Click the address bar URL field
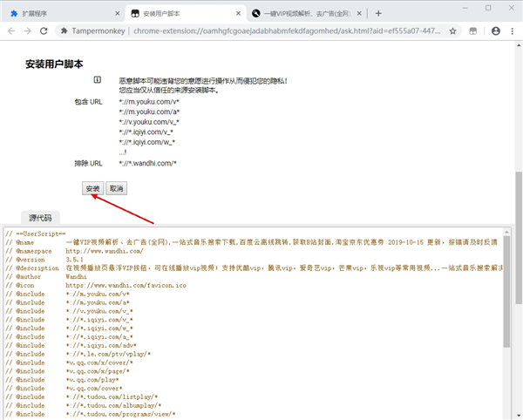This screenshot has height=420, width=523. [261, 31]
